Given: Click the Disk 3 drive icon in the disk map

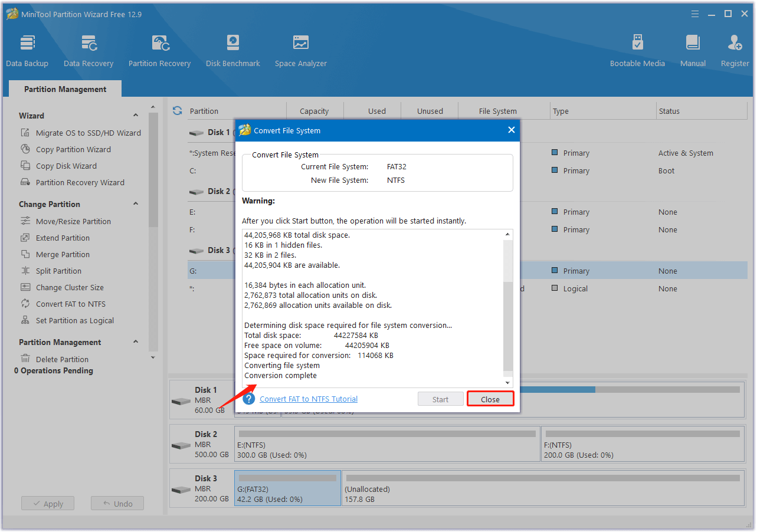Looking at the screenshot, I should click(x=181, y=490).
